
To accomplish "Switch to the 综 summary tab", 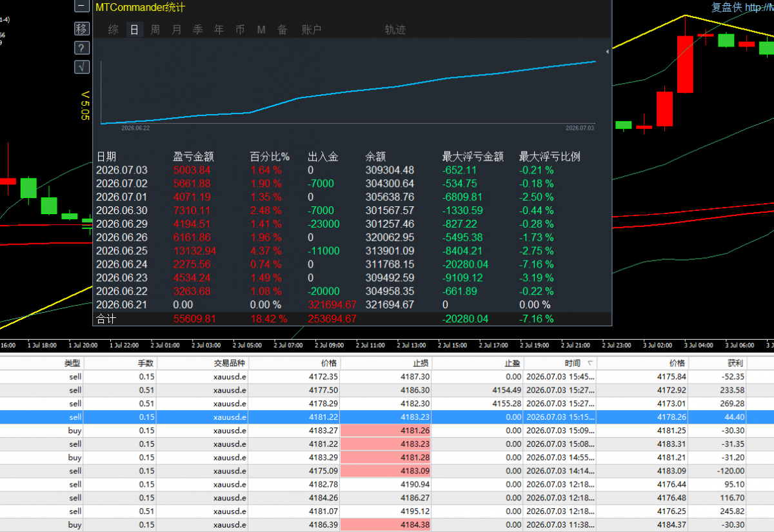I will pos(114,29).
